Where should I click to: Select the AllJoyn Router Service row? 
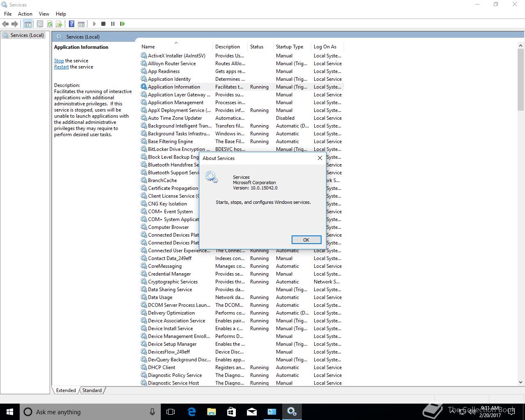pos(242,64)
